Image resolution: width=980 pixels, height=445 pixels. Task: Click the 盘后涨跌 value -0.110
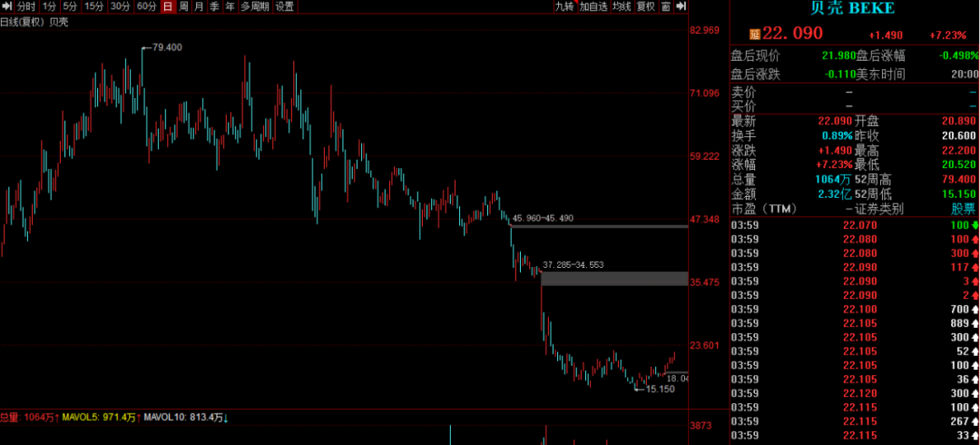coord(839,74)
